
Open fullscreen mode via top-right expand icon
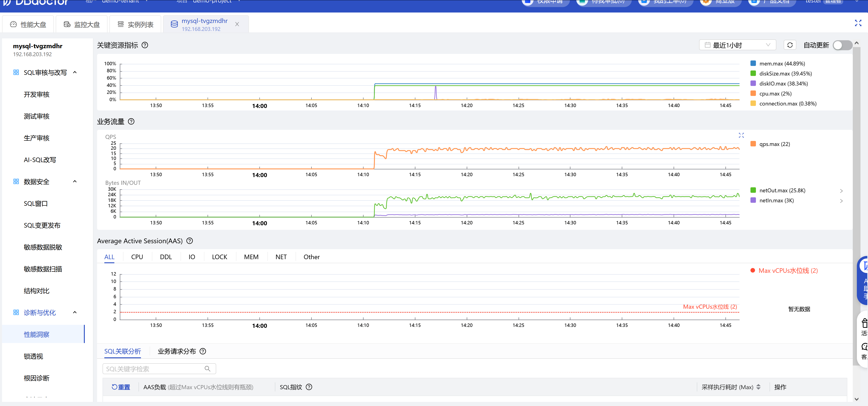point(858,23)
